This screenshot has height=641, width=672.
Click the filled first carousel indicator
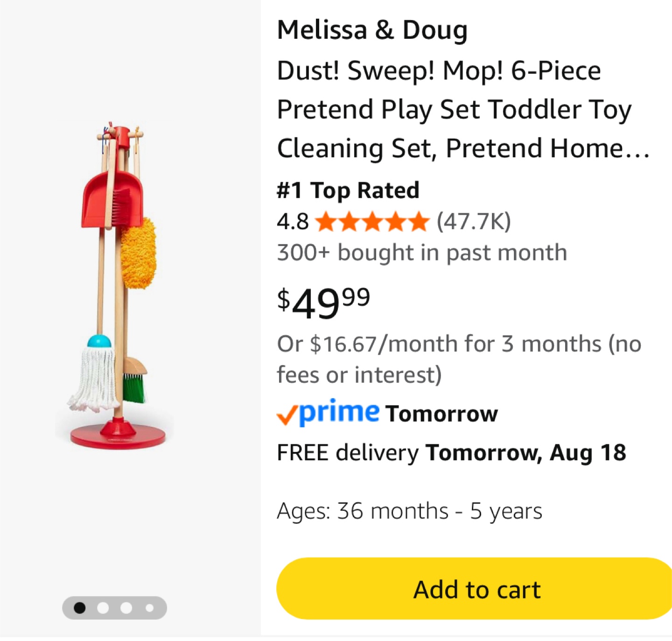80,608
